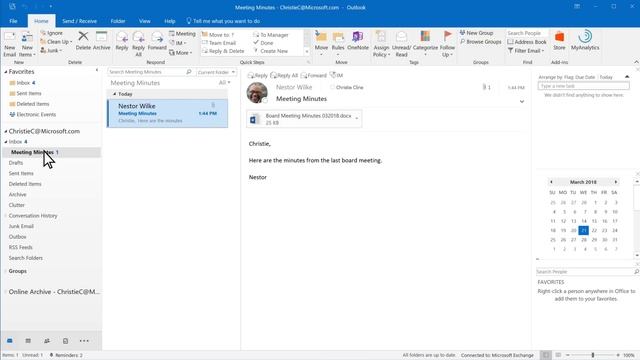This screenshot has height=360, width=640.
Task: Click Forward in the ribbon
Action: click(157, 41)
